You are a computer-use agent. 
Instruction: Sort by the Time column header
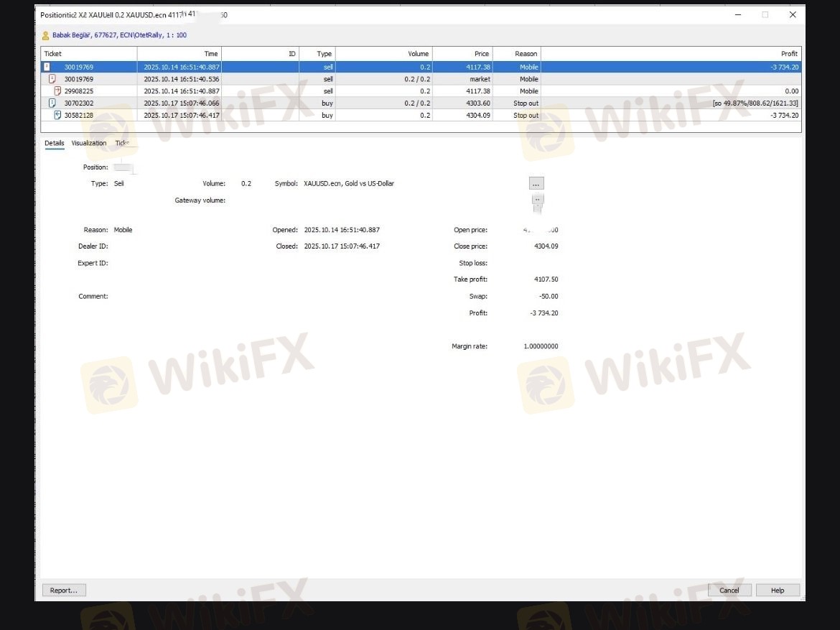179,54
